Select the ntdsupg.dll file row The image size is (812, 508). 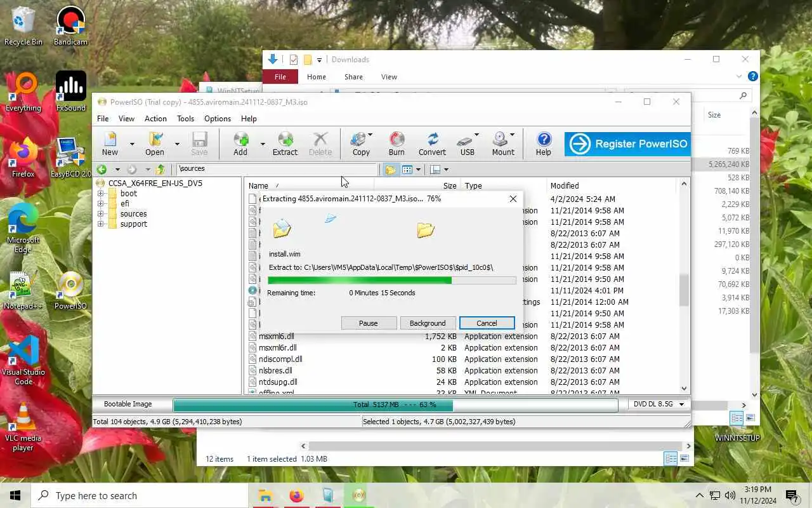(x=461, y=382)
